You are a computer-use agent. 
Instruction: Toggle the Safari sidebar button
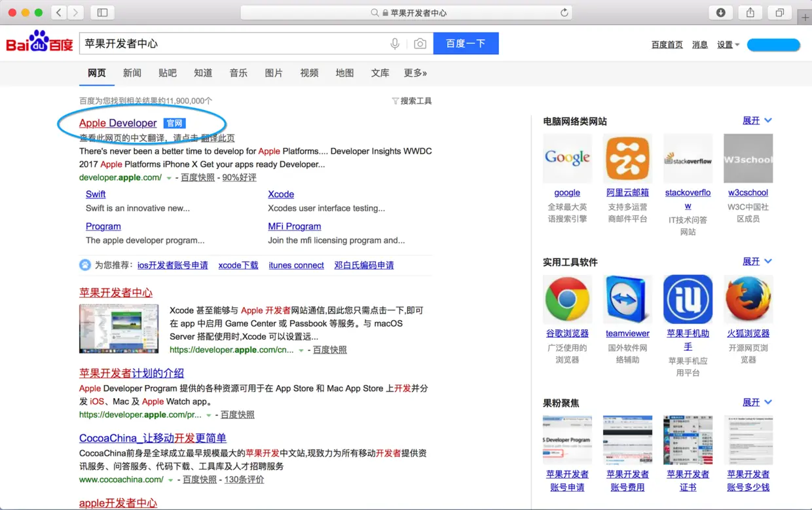tap(102, 12)
